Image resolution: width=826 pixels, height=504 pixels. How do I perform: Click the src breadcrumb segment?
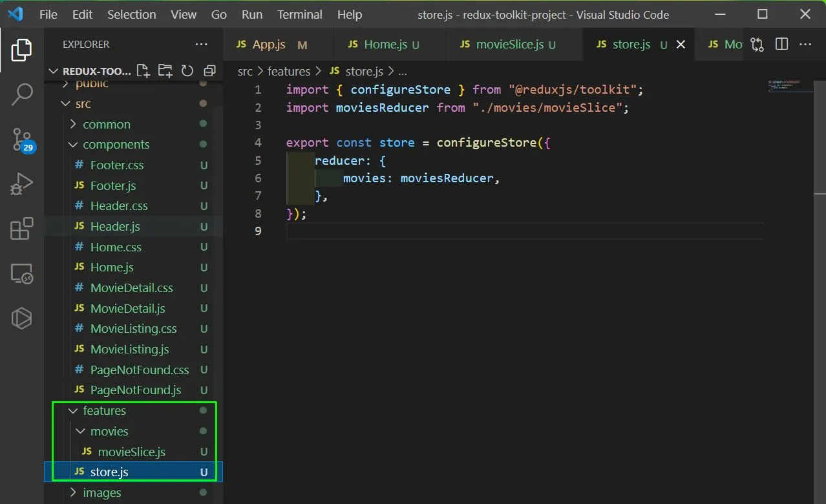coord(245,71)
